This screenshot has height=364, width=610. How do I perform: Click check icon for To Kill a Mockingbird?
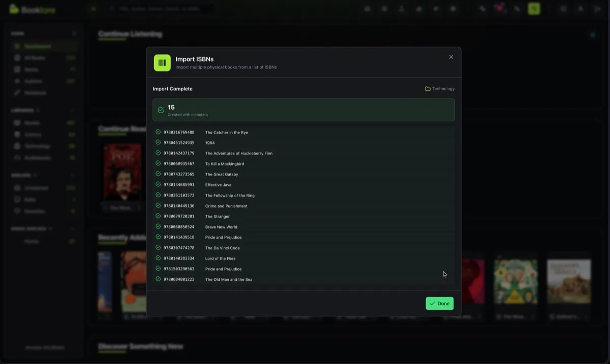click(158, 163)
